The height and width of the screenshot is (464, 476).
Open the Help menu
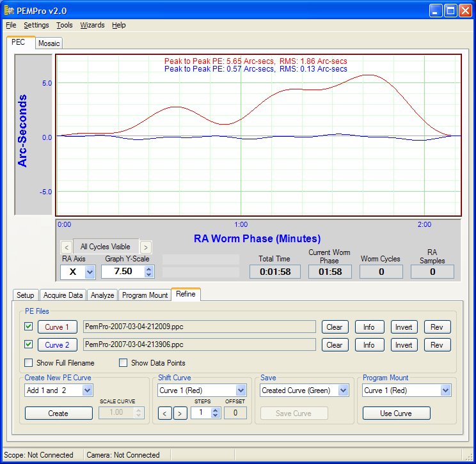(x=119, y=25)
